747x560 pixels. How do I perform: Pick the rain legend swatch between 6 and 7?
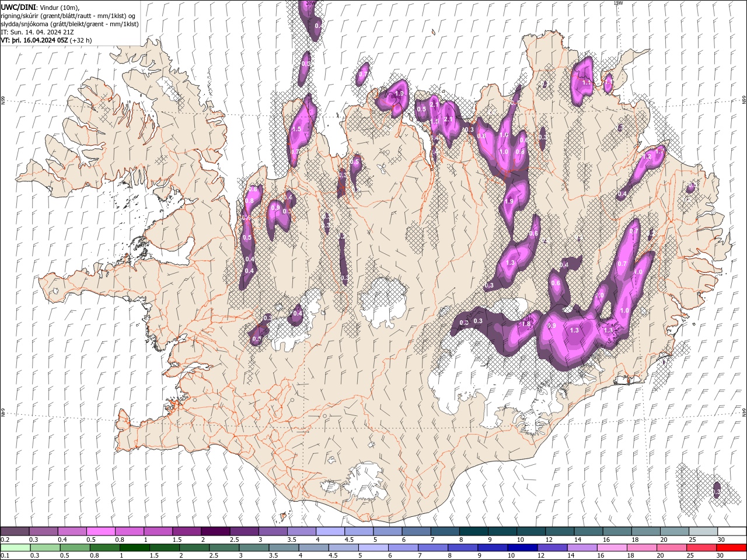click(403, 548)
